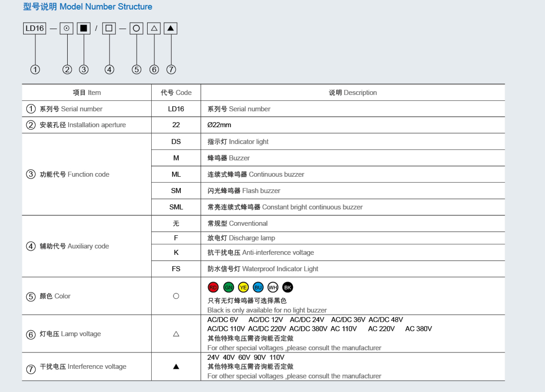Click the solid triangle in the Interference voltage code cell
The image size is (545, 392).
click(x=176, y=367)
